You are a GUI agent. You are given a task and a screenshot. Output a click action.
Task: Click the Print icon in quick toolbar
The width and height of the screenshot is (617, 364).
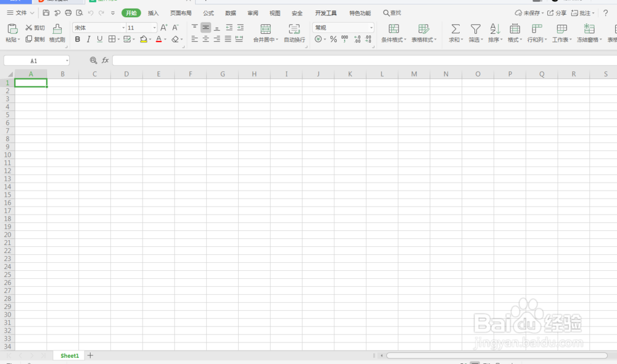68,13
